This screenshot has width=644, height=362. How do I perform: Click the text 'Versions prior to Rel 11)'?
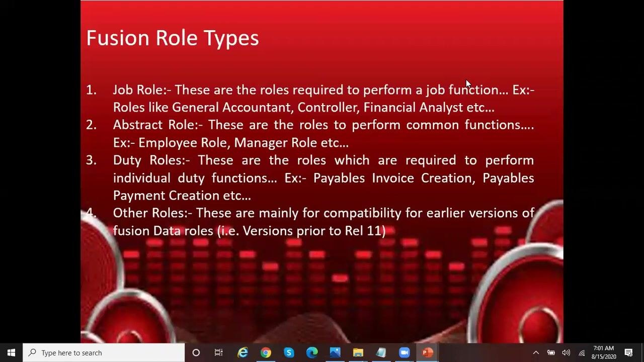tap(314, 231)
